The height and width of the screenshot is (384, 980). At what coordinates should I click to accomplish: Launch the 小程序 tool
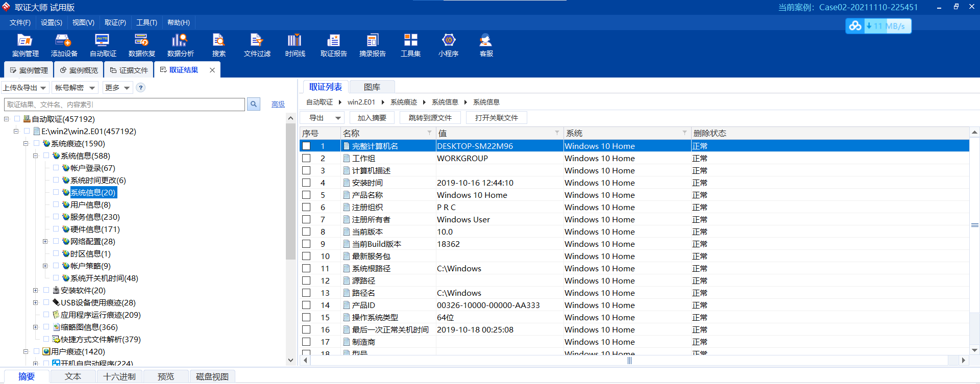(x=448, y=45)
